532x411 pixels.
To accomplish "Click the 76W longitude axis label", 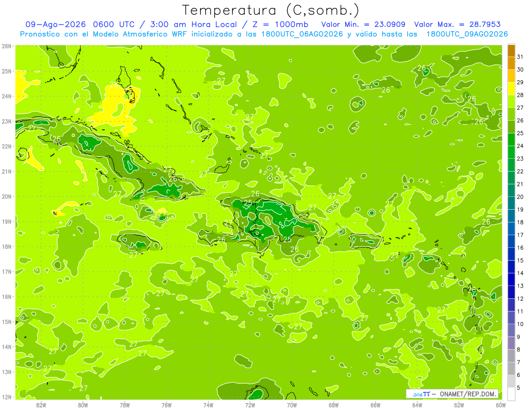I will [x=167, y=405].
